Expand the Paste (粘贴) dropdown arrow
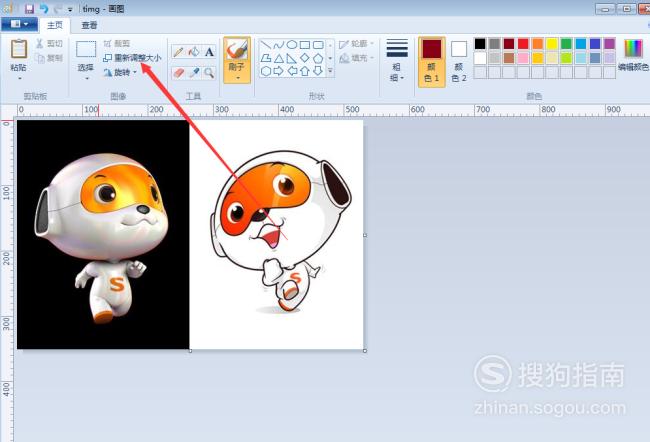650x442 pixels. coord(19,78)
